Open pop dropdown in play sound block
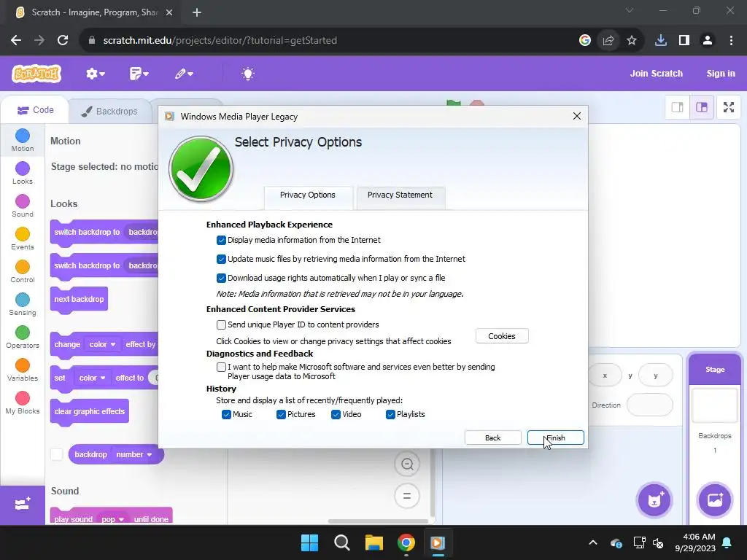Viewport: 747px width, 560px height. coord(113,519)
